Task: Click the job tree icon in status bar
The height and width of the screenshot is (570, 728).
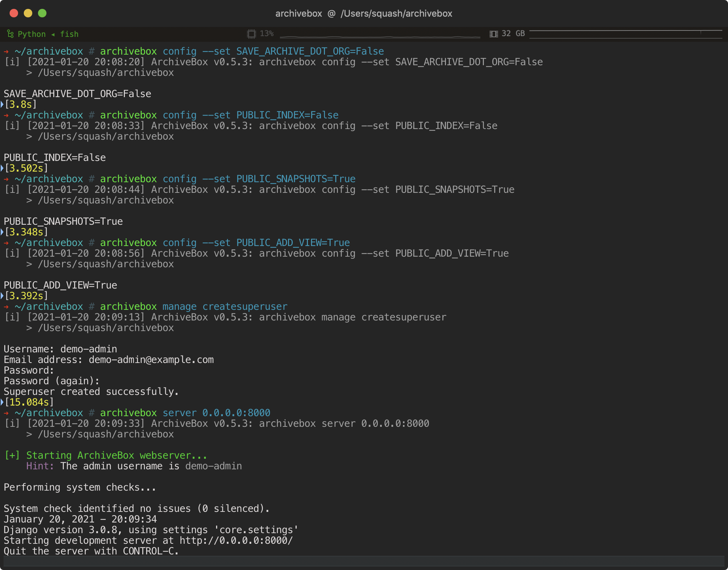Action: point(10,34)
